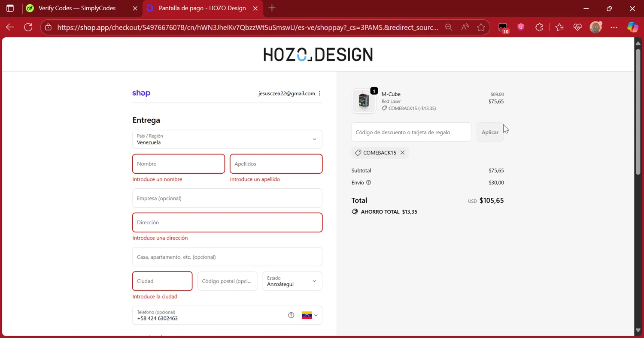
Task: Select the Pantalla de pago - HOZO Design tab
Action: pyautogui.click(x=202, y=8)
